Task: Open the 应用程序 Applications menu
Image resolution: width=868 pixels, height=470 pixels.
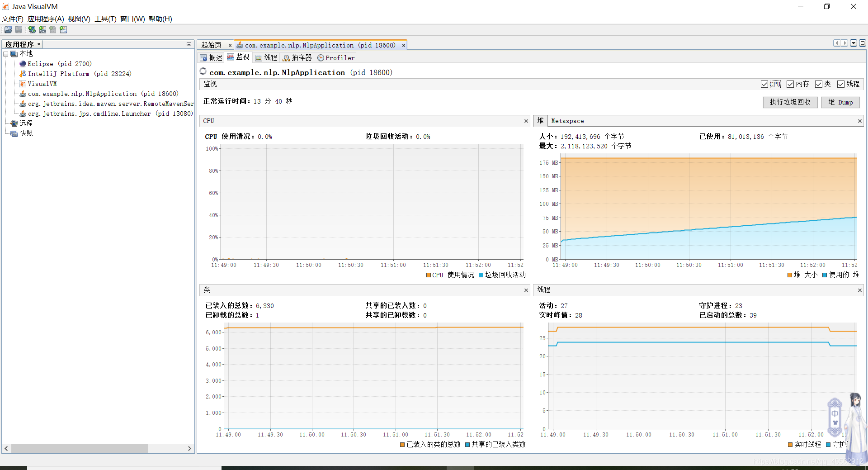Action: (46, 19)
